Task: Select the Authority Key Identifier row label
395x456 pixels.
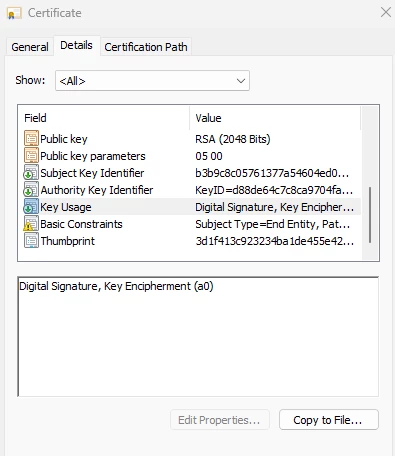Action: 97,190
